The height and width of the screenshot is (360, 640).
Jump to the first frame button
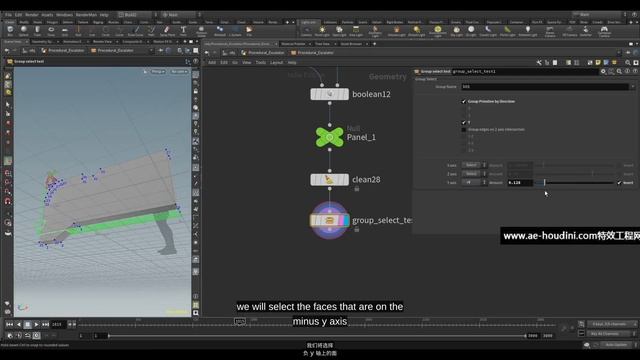click(9, 324)
